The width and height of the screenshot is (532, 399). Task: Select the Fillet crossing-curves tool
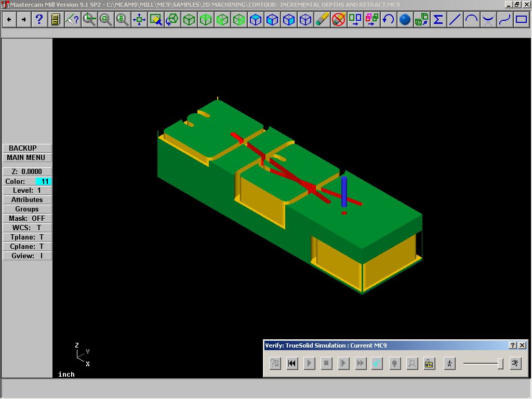tap(488, 20)
